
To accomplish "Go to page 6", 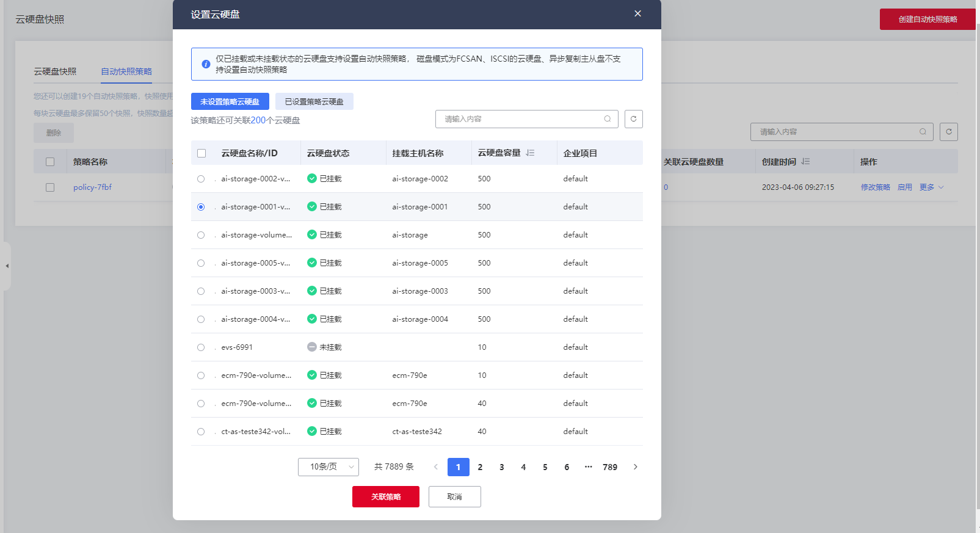I will pyautogui.click(x=567, y=467).
